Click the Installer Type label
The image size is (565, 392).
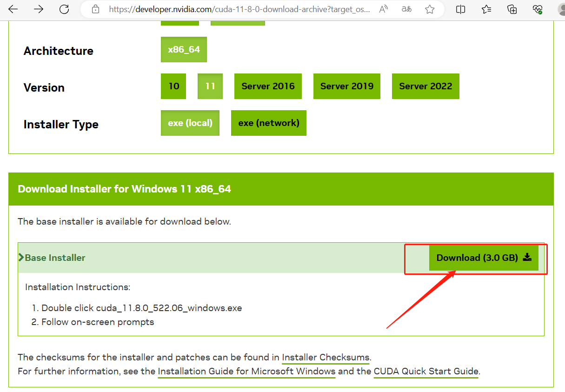tap(61, 125)
